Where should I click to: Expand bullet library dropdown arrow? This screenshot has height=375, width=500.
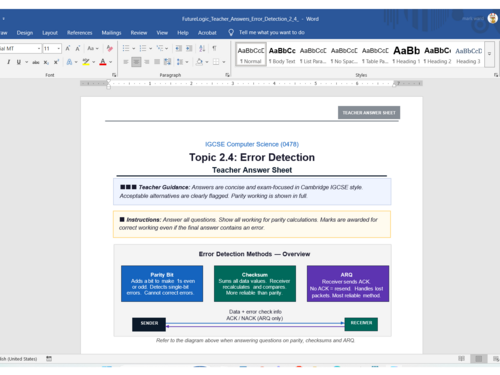134,49
